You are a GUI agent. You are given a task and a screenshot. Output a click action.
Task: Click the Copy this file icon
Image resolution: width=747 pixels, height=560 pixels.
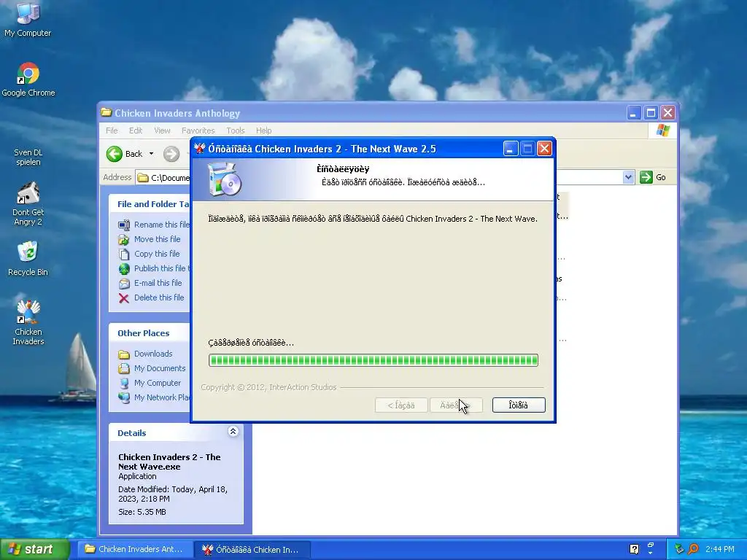[x=124, y=254]
